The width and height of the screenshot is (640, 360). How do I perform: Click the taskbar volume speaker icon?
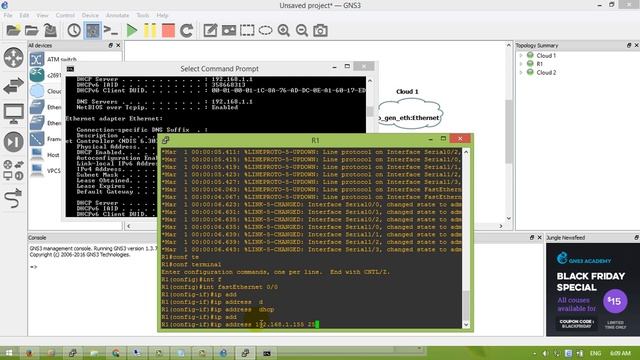coord(545,353)
